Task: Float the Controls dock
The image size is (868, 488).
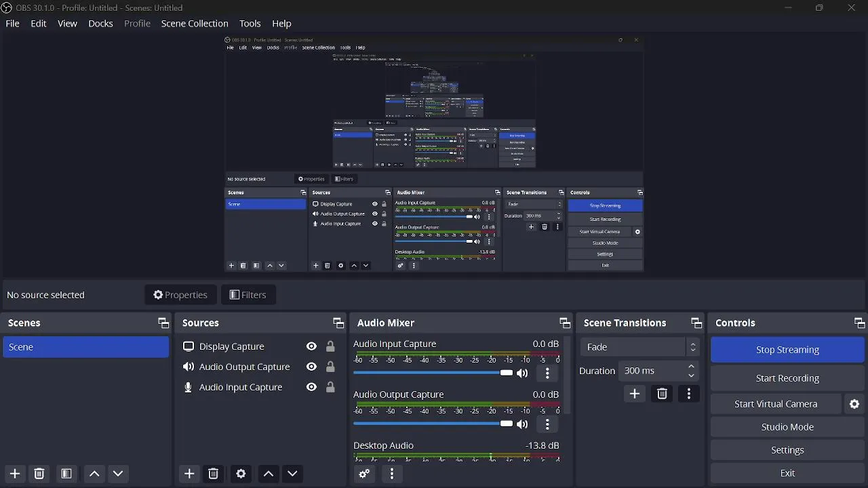Action: [x=859, y=323]
